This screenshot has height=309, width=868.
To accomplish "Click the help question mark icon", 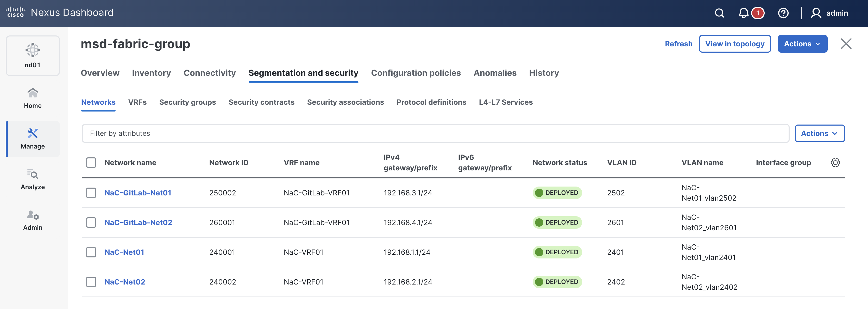I will [x=783, y=13].
